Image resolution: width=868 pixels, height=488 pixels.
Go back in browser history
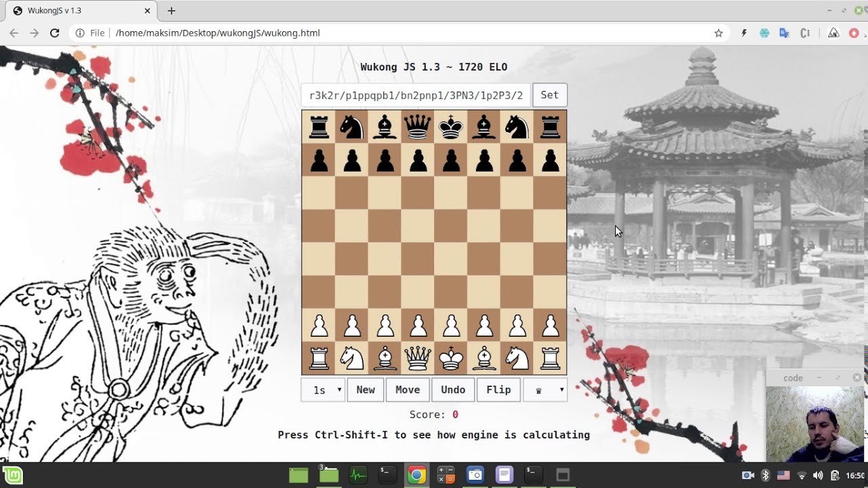click(14, 33)
